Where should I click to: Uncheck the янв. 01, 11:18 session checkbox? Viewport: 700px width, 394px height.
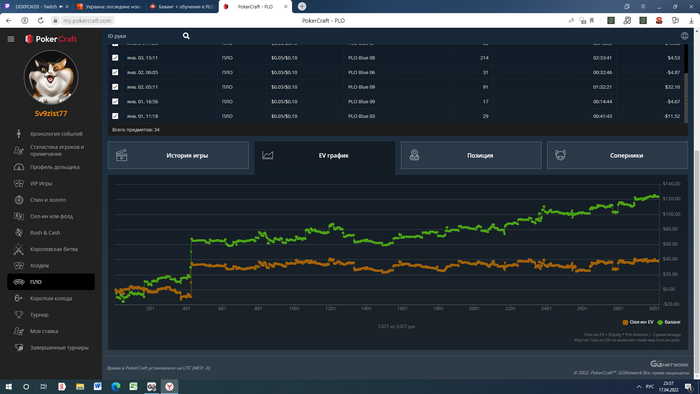(115, 116)
